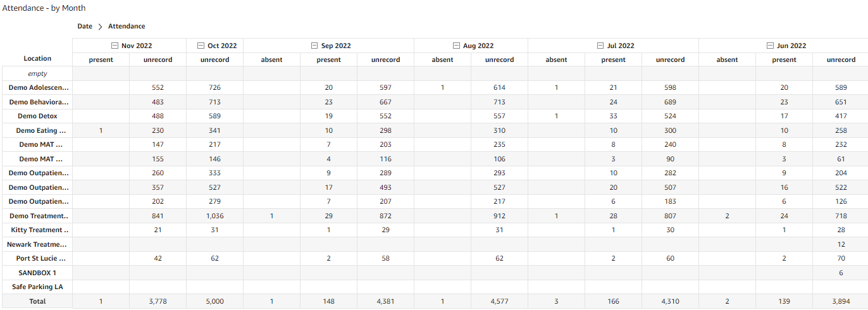Click the present header under Nov 2022

pos(101,60)
